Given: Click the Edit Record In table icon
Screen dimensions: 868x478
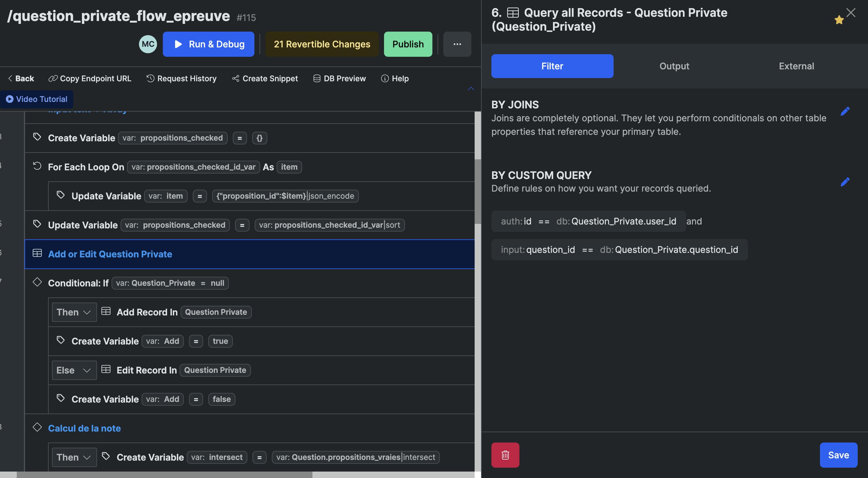Looking at the screenshot, I should coord(106,369).
